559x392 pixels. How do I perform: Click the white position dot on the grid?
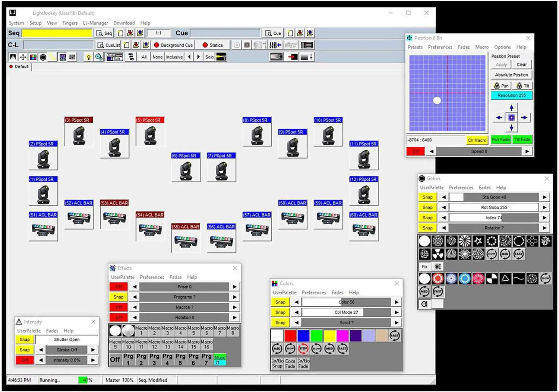pos(437,100)
